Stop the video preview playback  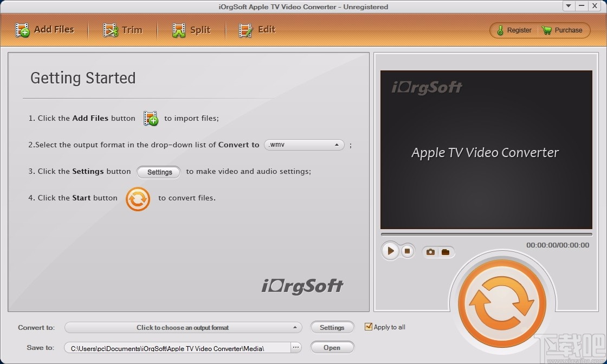pyautogui.click(x=406, y=251)
